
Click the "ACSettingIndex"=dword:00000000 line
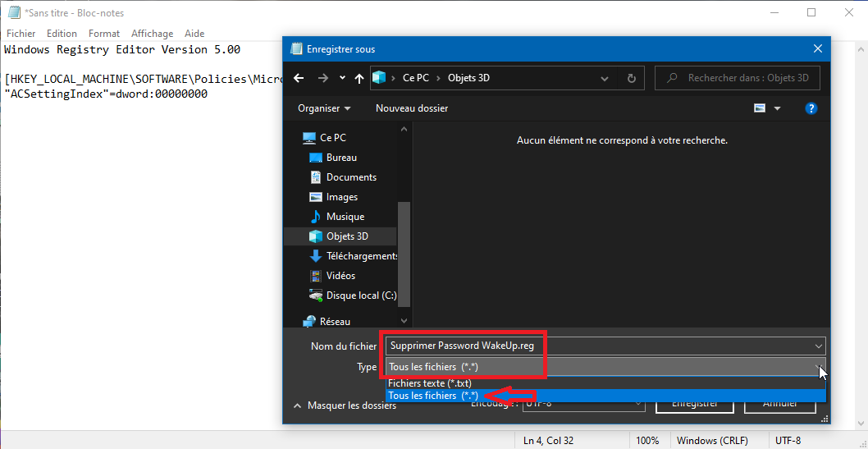point(106,94)
